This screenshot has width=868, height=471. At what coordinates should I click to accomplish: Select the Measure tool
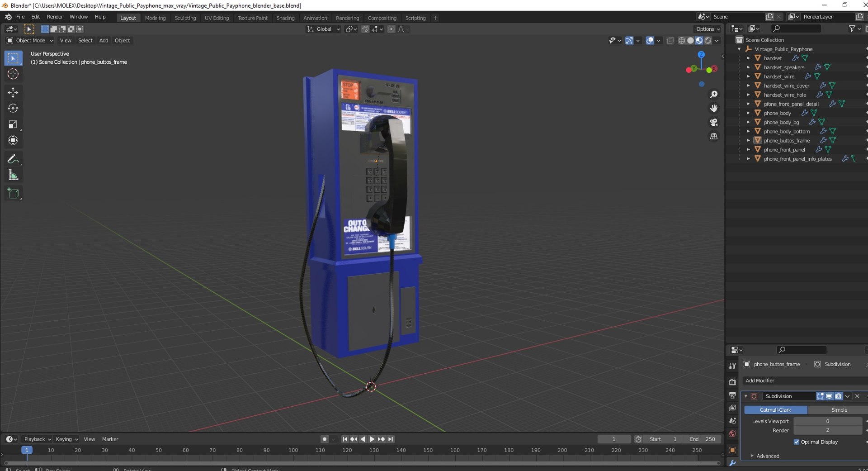[x=13, y=175]
